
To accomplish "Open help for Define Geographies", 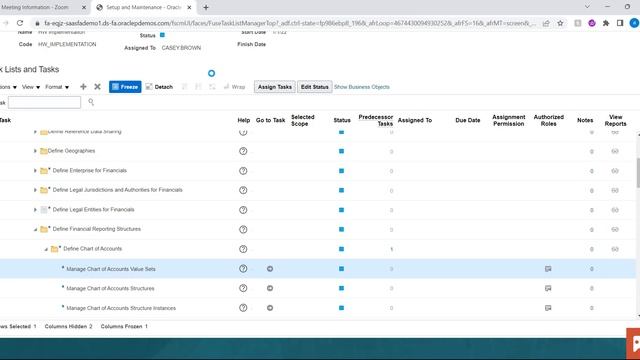I will tap(243, 151).
